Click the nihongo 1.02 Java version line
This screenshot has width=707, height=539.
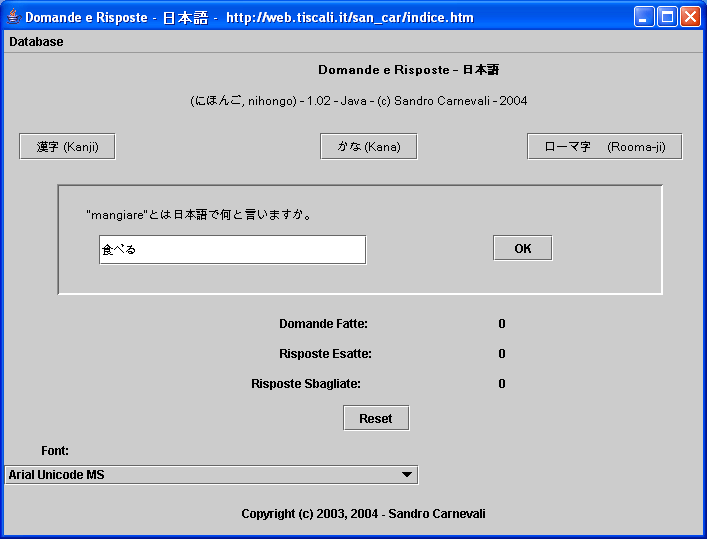tap(358, 101)
